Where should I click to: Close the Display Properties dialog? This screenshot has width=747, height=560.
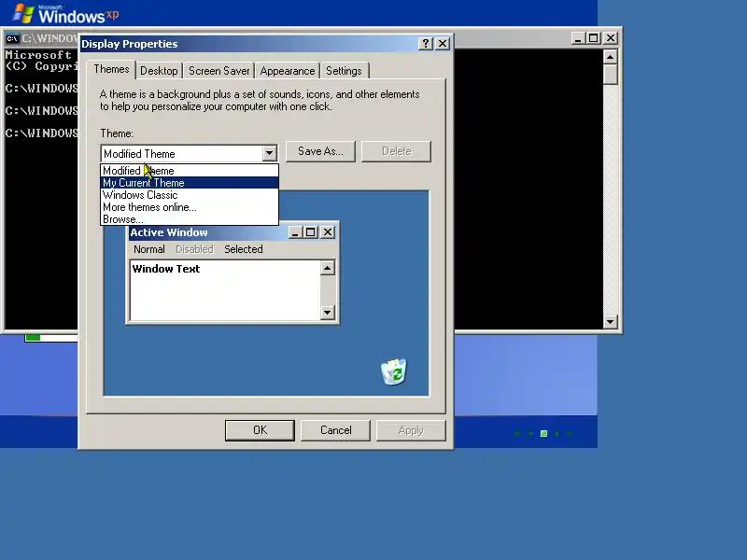point(443,44)
